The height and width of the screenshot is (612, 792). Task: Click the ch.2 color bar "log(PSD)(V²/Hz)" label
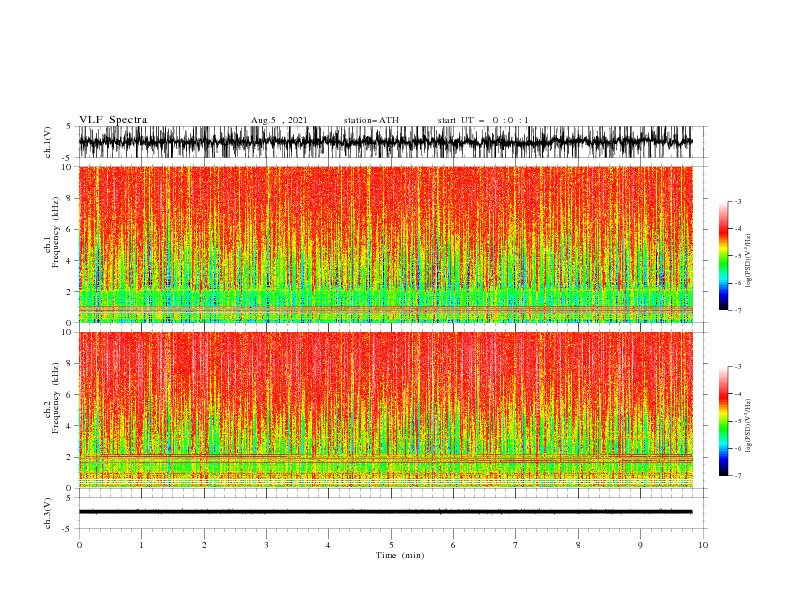tap(748, 426)
